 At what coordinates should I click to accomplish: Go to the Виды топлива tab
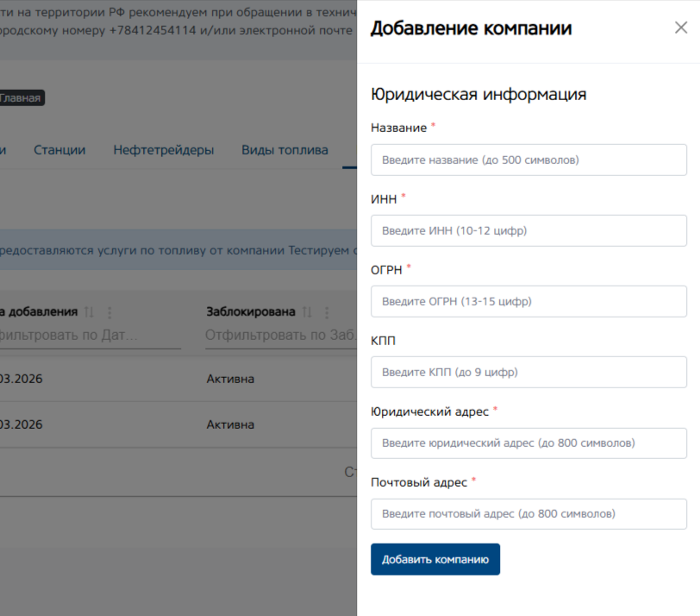tap(284, 150)
